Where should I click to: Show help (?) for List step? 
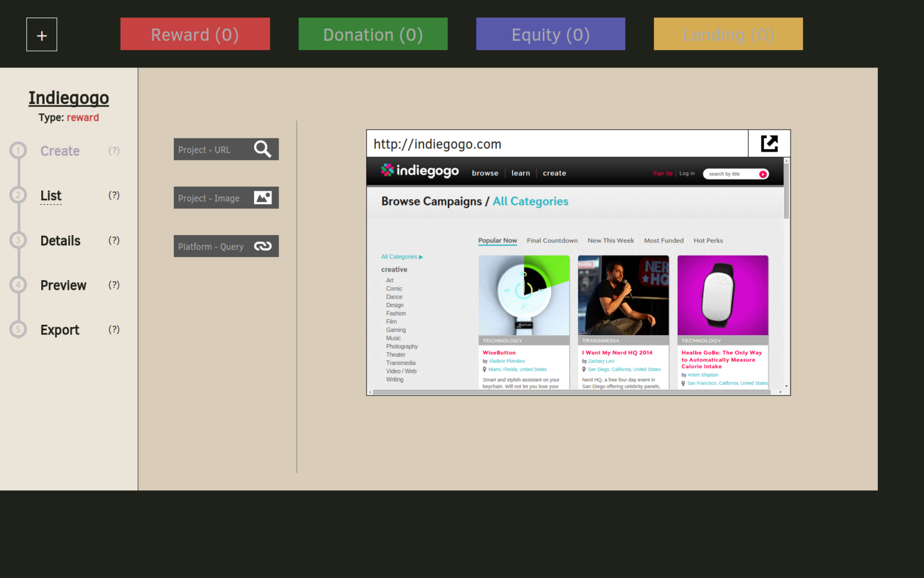(x=114, y=195)
